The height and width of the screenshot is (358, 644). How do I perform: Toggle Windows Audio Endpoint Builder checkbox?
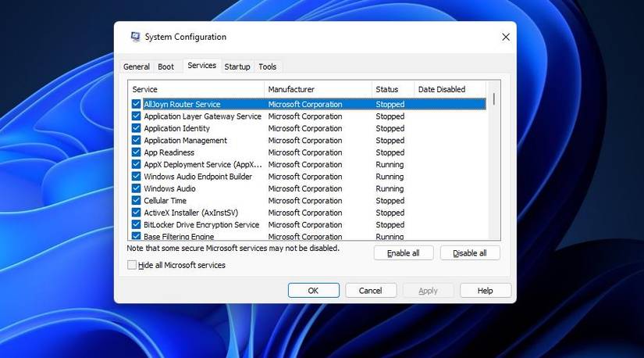pyautogui.click(x=136, y=177)
